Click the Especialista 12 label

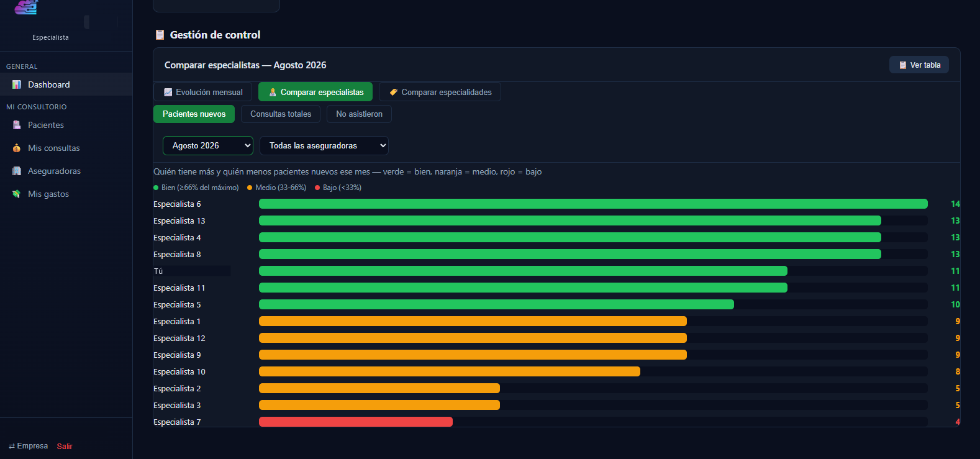click(179, 338)
